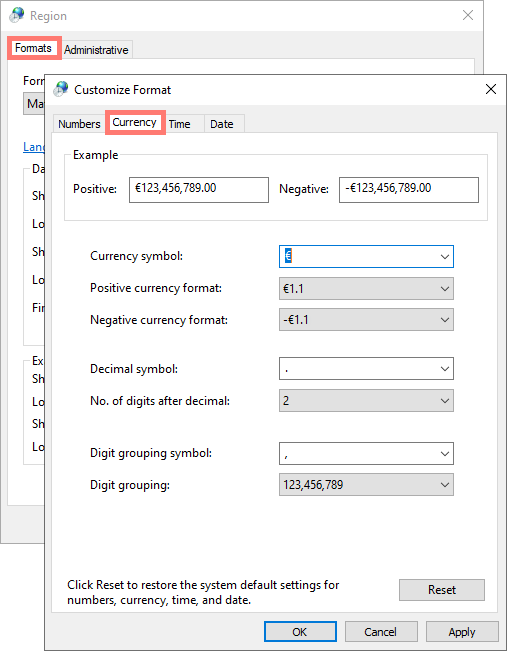
Task: Close the Region window
Action: [468, 15]
